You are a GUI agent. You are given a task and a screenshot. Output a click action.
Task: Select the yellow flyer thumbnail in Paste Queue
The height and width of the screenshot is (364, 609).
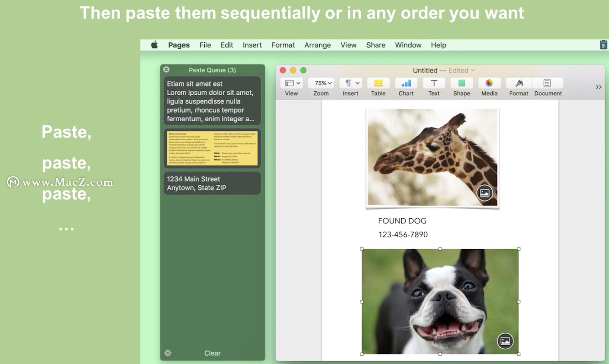click(212, 149)
